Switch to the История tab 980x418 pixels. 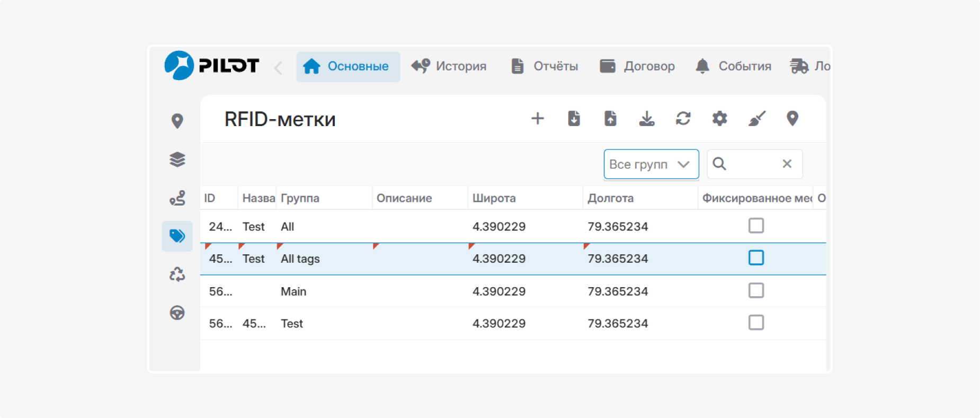pyautogui.click(x=449, y=66)
